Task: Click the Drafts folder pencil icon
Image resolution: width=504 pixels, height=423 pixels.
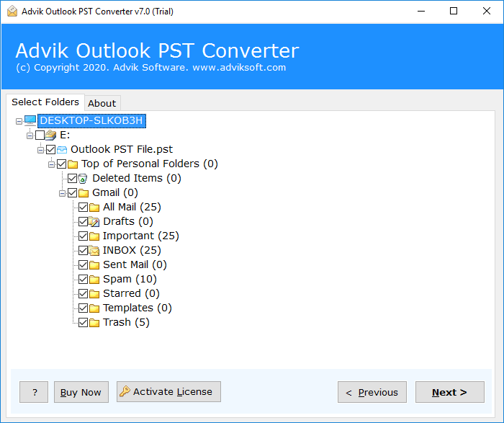Action: click(94, 222)
